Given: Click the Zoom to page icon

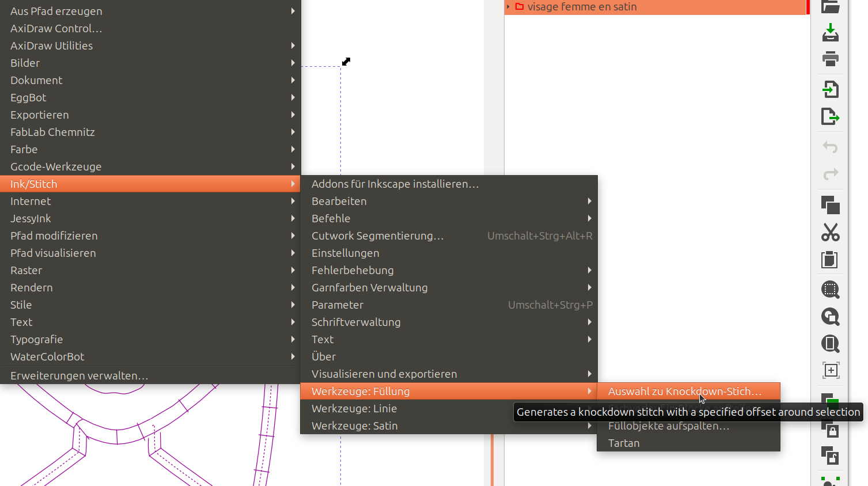Looking at the screenshot, I should [x=830, y=344].
